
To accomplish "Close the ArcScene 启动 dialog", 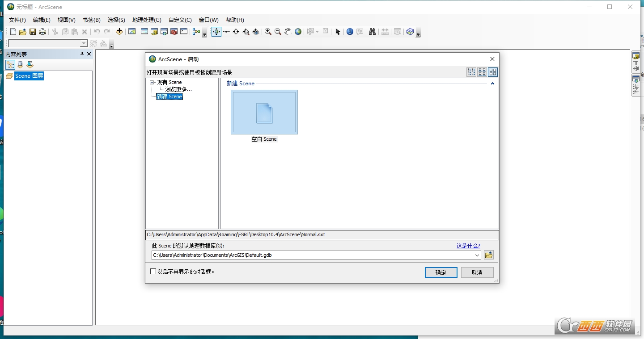I will click(492, 59).
